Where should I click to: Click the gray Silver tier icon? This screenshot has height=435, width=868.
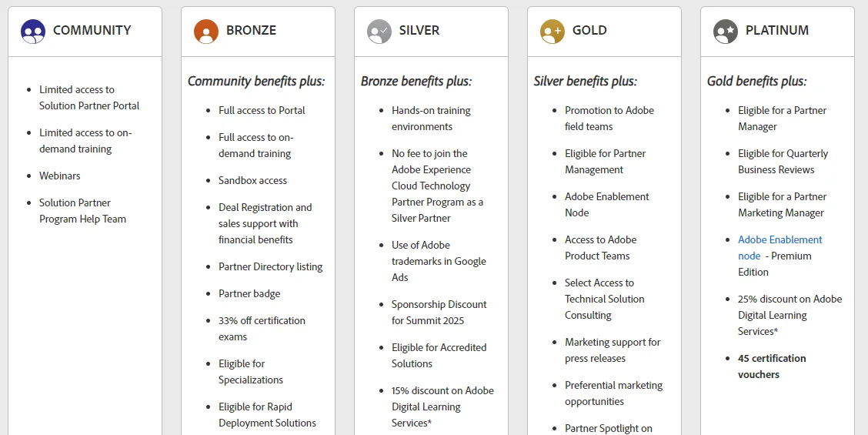point(379,31)
